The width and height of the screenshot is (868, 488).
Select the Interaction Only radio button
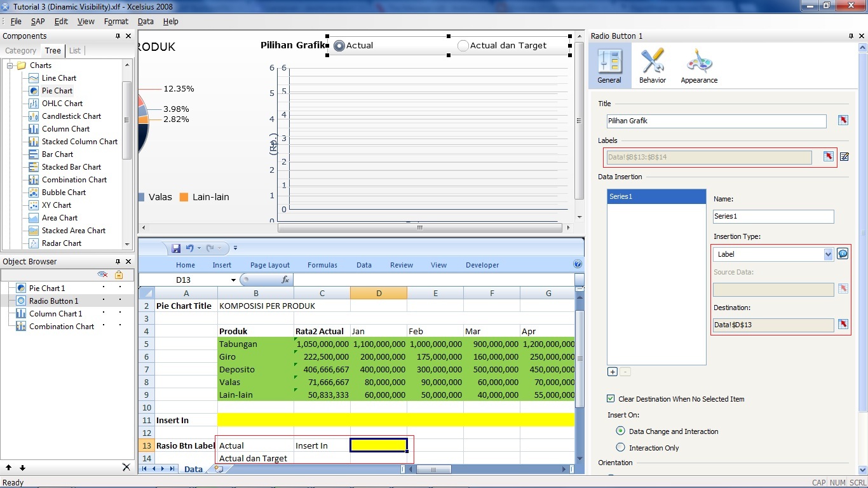(620, 447)
